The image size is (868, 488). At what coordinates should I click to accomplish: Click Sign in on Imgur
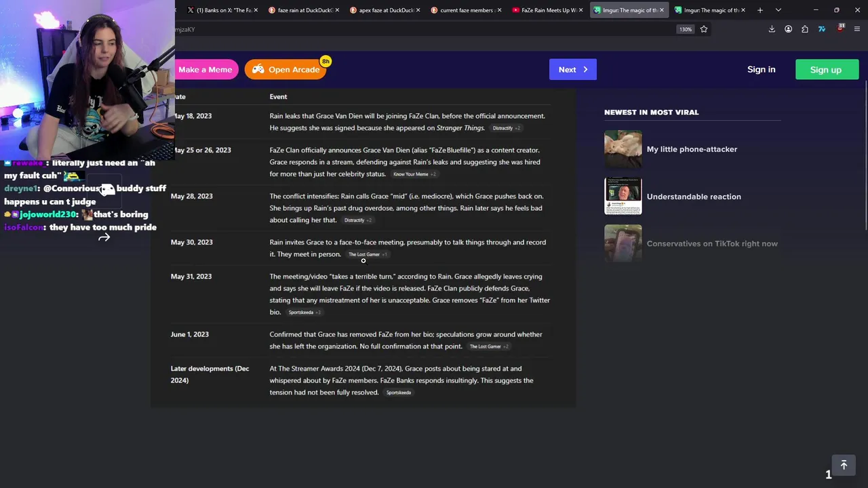coord(761,69)
